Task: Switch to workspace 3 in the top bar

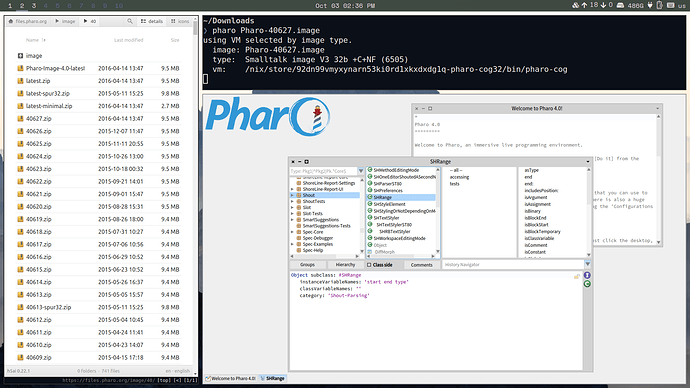Action: coord(33,6)
